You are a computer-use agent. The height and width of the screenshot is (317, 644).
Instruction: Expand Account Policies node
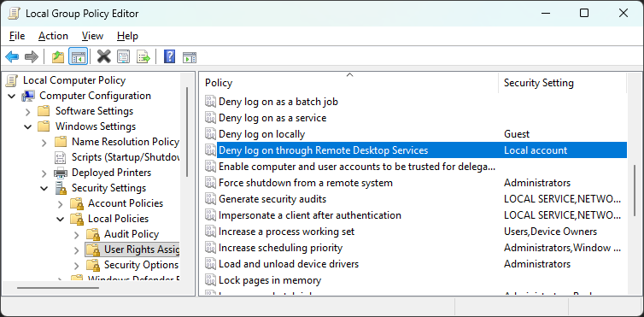61,204
